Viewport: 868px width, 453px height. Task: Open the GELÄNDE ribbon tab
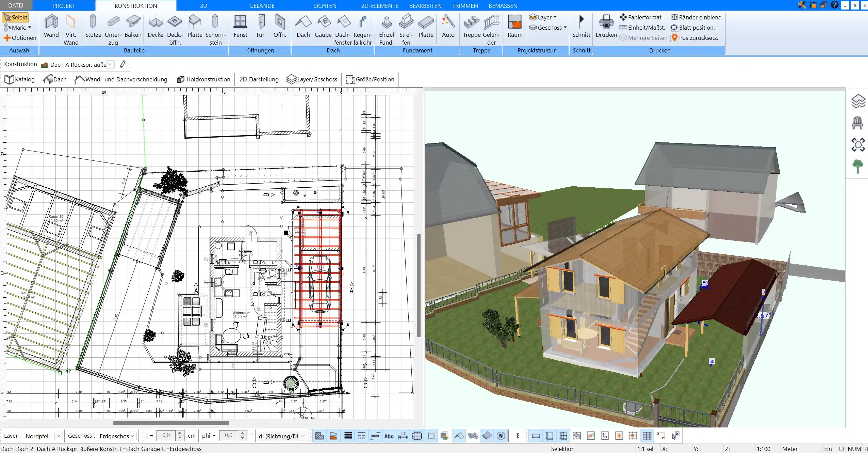point(262,5)
